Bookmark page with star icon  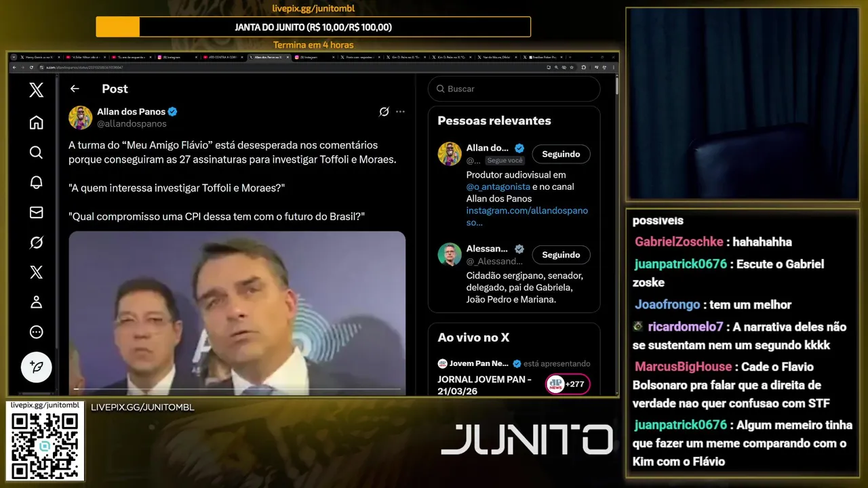[572, 67]
